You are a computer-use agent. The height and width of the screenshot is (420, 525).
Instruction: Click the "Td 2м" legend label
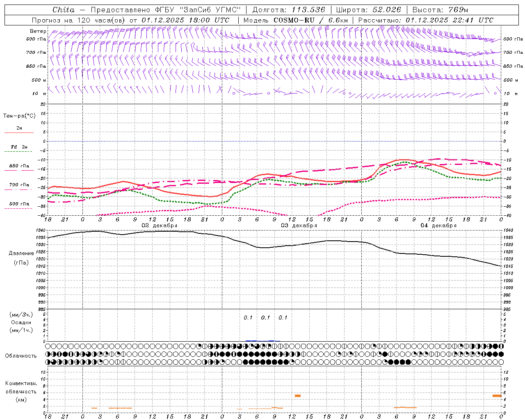tap(19, 147)
